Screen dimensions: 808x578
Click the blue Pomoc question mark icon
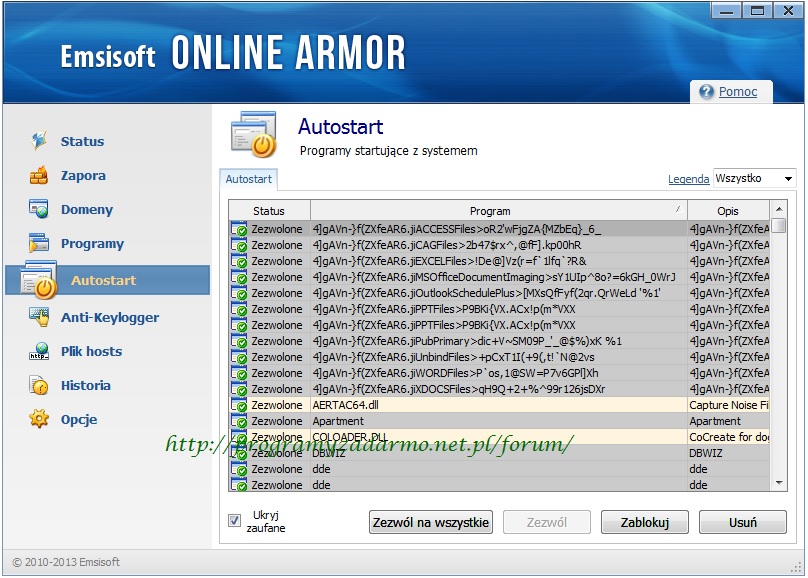(x=707, y=92)
